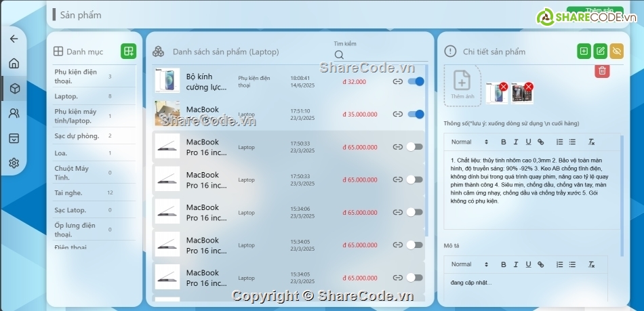Enable the MacBook Pro switch timed 15:34:06
This screenshot has width=644, height=311.
point(414,212)
